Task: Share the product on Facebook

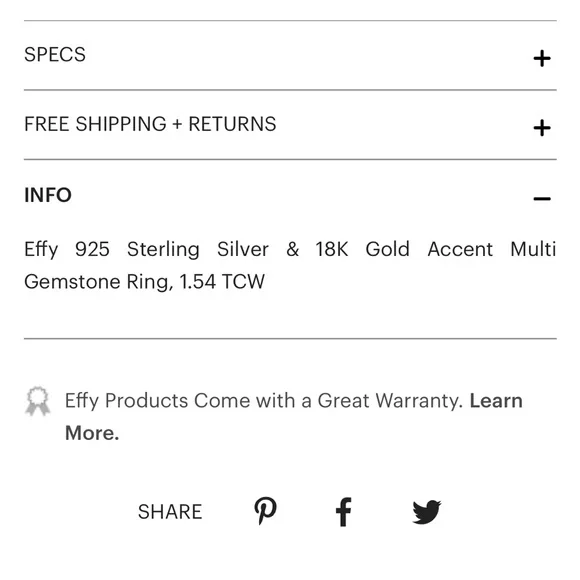Action: click(344, 512)
